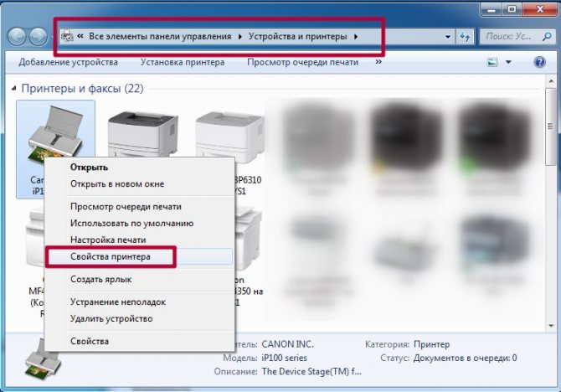Click the refresh icon beside address bar
The height and width of the screenshot is (392, 561).
(x=466, y=37)
